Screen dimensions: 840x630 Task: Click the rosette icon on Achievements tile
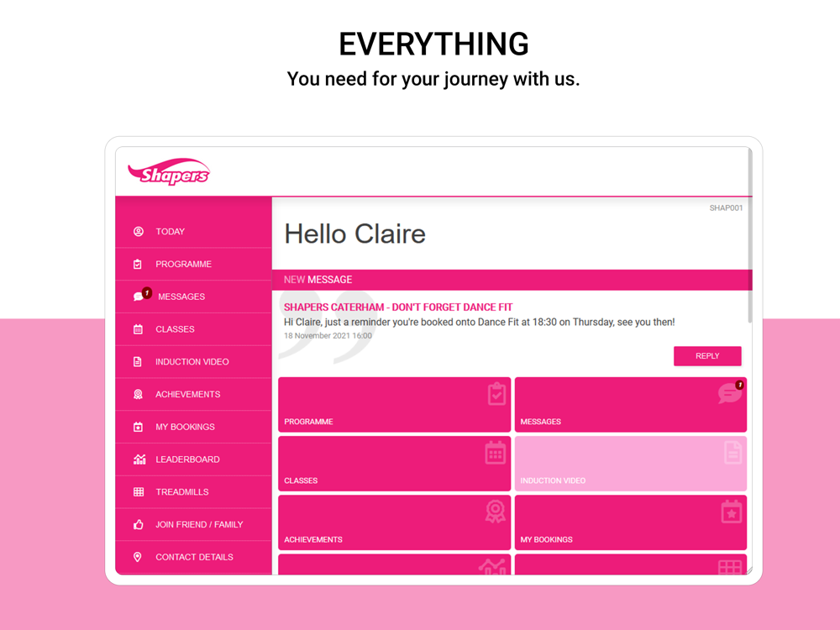pyautogui.click(x=496, y=512)
